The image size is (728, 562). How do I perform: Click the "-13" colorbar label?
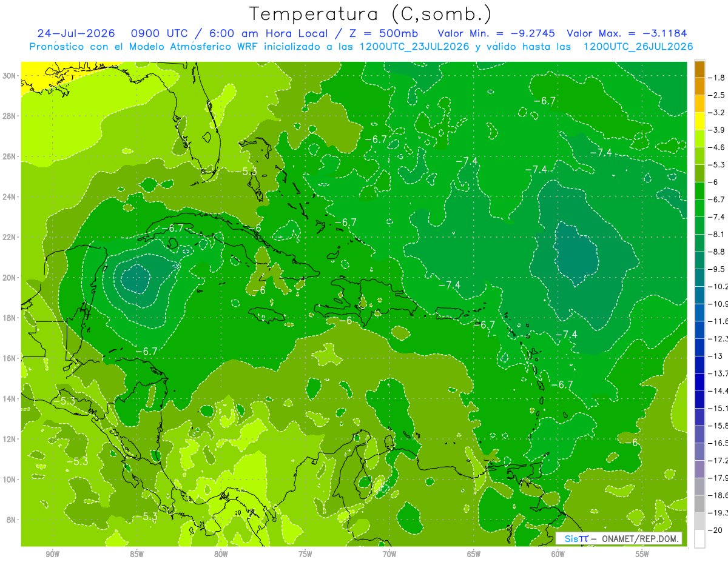pyautogui.click(x=715, y=356)
